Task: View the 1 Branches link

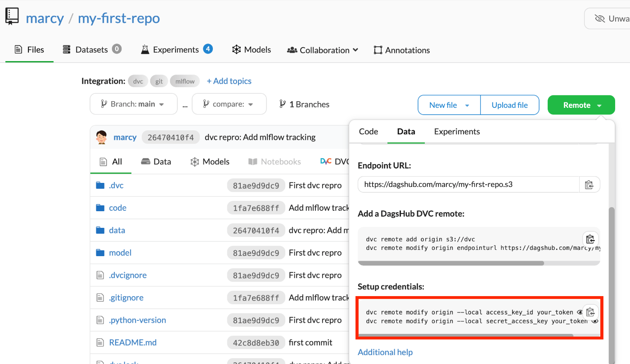Action: click(x=304, y=104)
